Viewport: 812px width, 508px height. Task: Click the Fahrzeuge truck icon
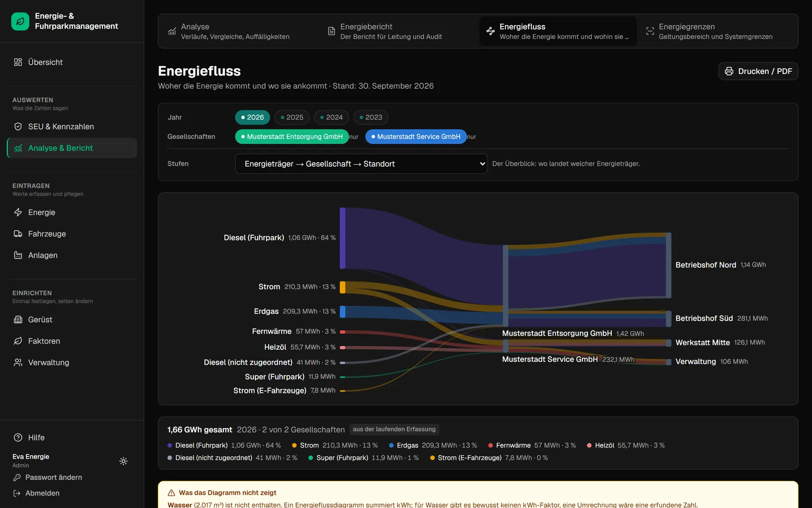pyautogui.click(x=18, y=234)
